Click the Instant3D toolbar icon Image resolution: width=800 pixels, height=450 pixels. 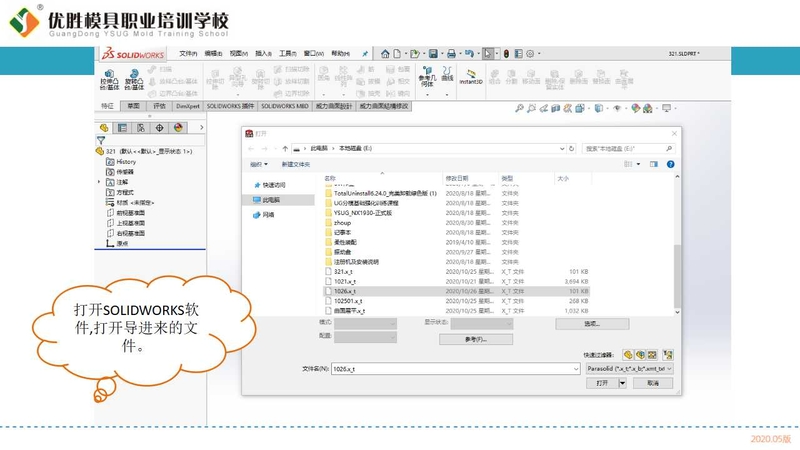(x=470, y=78)
